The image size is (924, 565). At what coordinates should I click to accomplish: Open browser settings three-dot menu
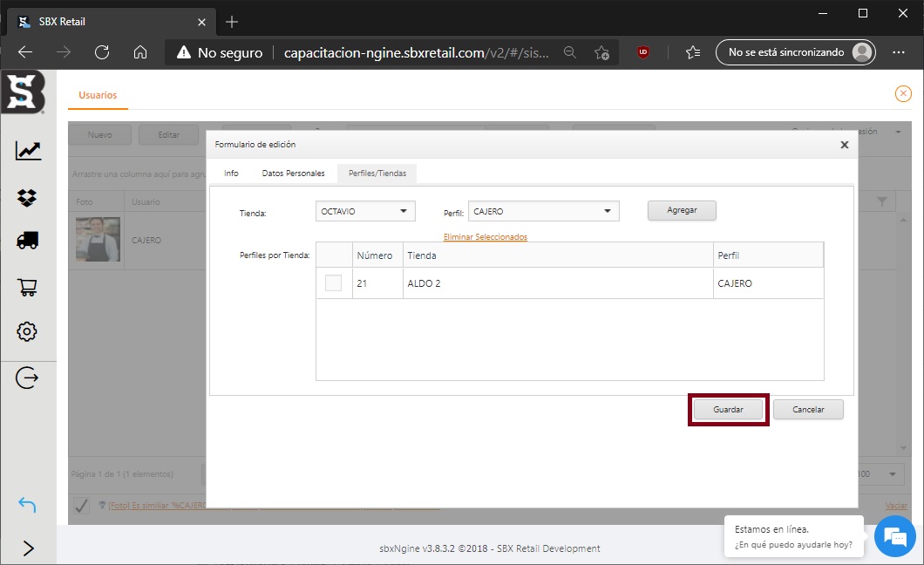click(898, 52)
